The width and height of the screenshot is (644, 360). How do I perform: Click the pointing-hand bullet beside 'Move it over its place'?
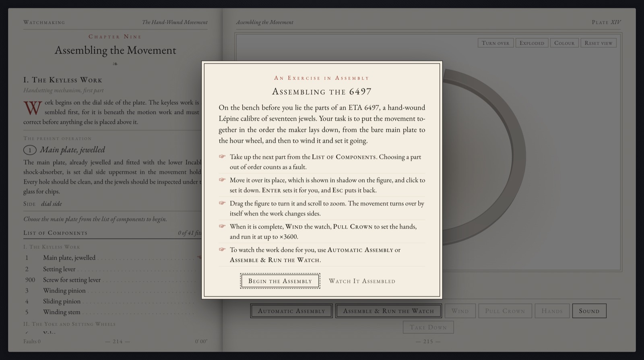click(x=222, y=180)
